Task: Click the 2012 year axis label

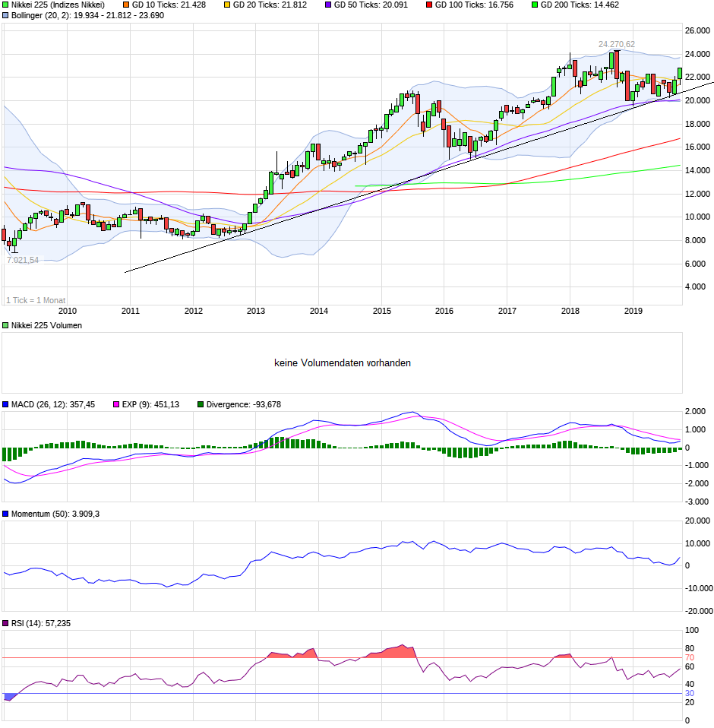Action: point(194,311)
